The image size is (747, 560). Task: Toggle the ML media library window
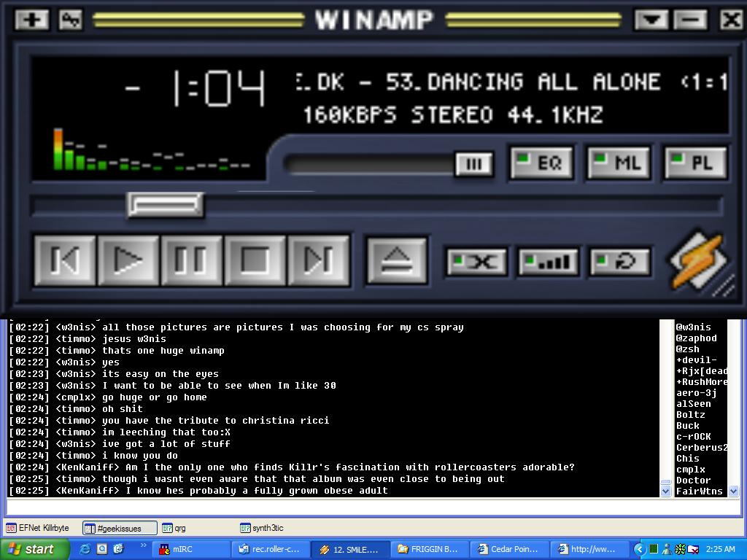pos(619,163)
